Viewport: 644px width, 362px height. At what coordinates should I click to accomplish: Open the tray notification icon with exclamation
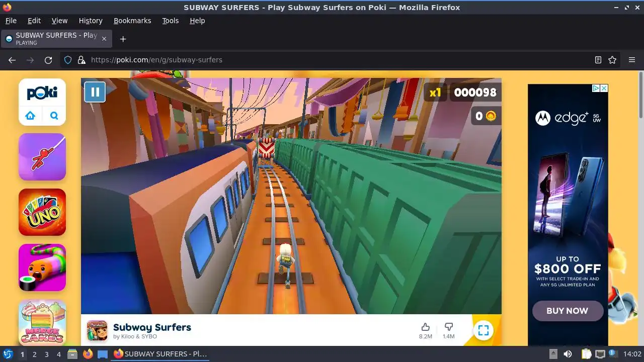coord(613,354)
